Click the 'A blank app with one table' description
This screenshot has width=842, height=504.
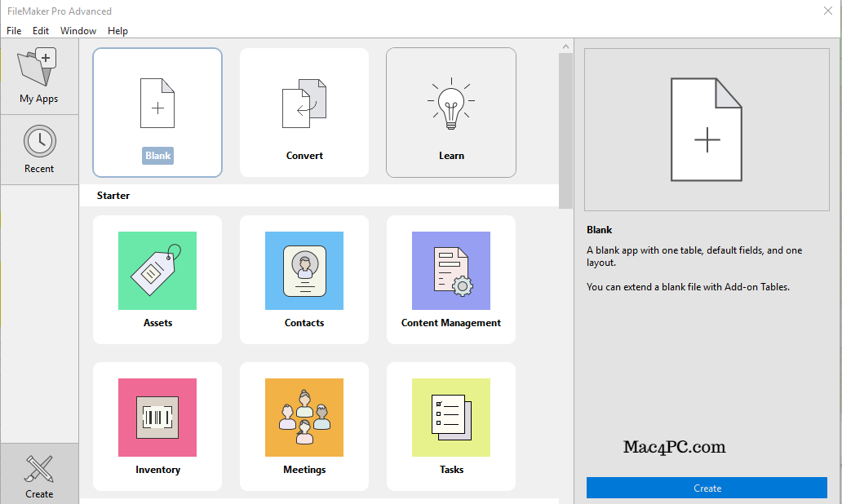click(x=694, y=257)
